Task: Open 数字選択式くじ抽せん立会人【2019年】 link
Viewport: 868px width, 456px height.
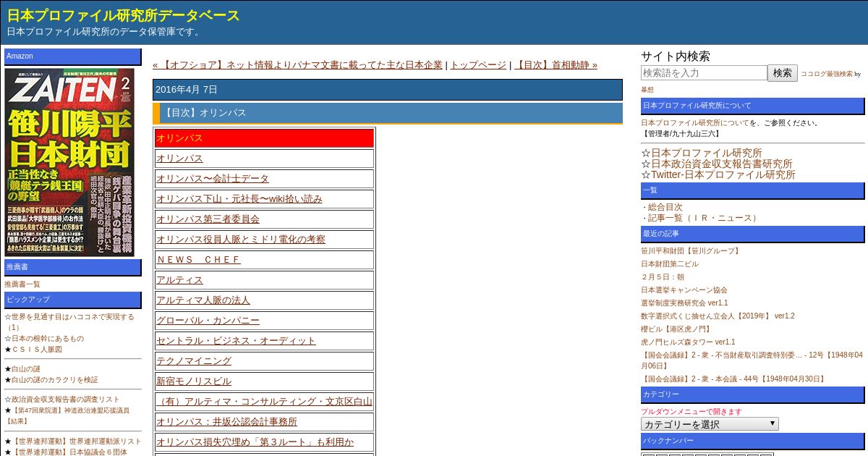Action: (x=718, y=316)
